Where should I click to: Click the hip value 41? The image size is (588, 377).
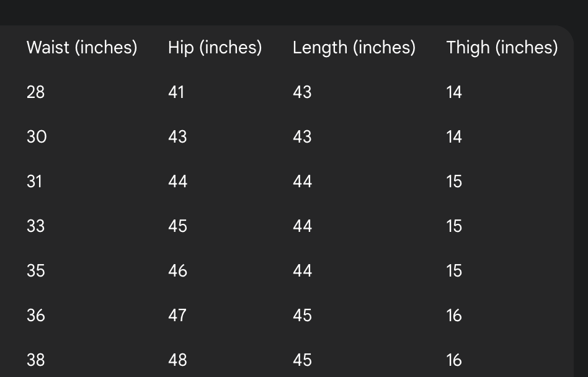coord(176,92)
